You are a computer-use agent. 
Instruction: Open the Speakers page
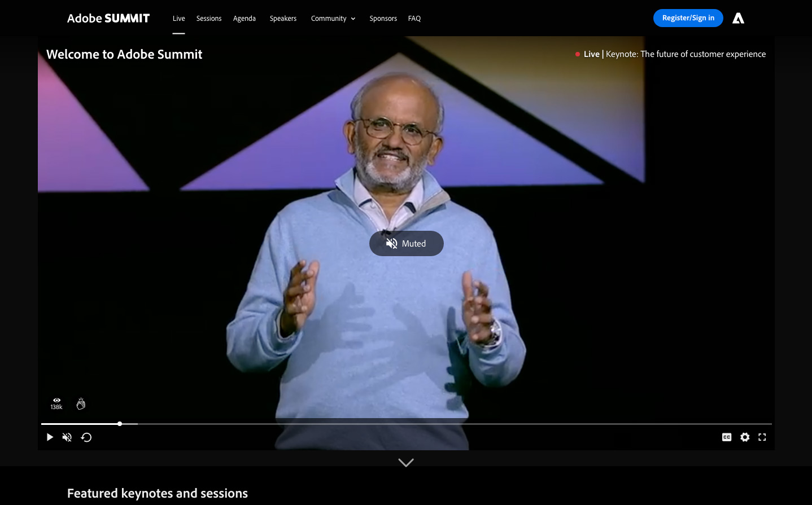(283, 19)
